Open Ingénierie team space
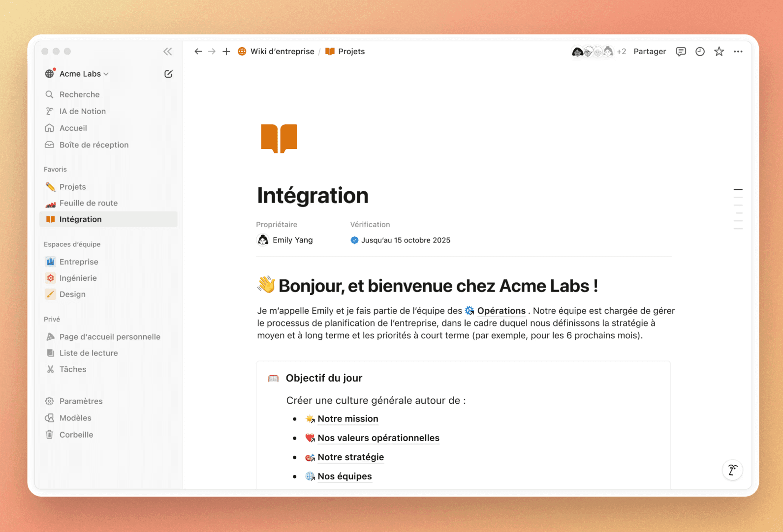 tap(108, 278)
